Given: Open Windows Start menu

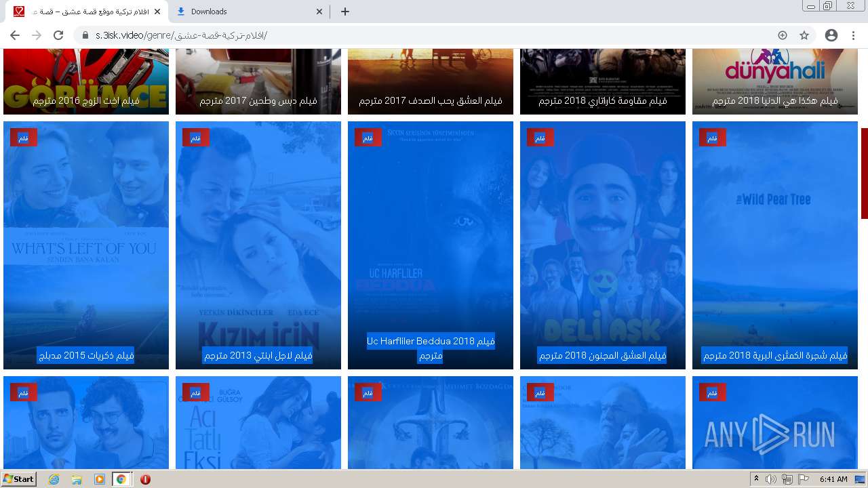Looking at the screenshot, I should coord(19,479).
